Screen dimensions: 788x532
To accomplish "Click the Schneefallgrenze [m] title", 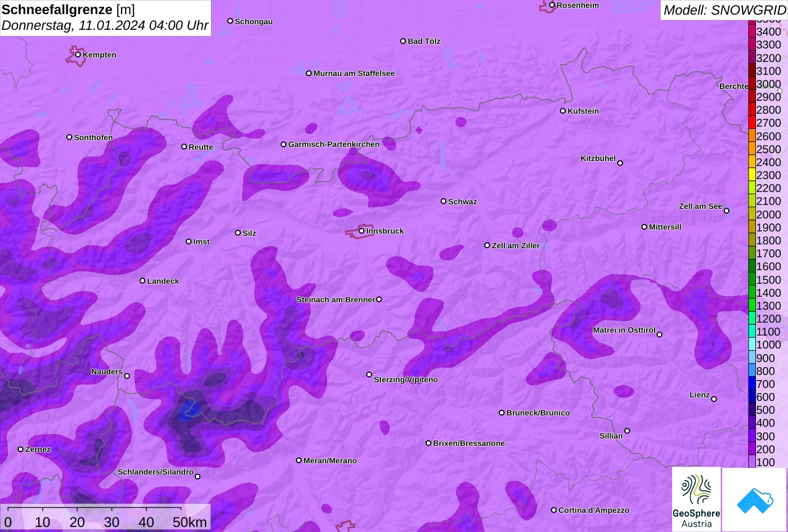I will (x=68, y=10).
